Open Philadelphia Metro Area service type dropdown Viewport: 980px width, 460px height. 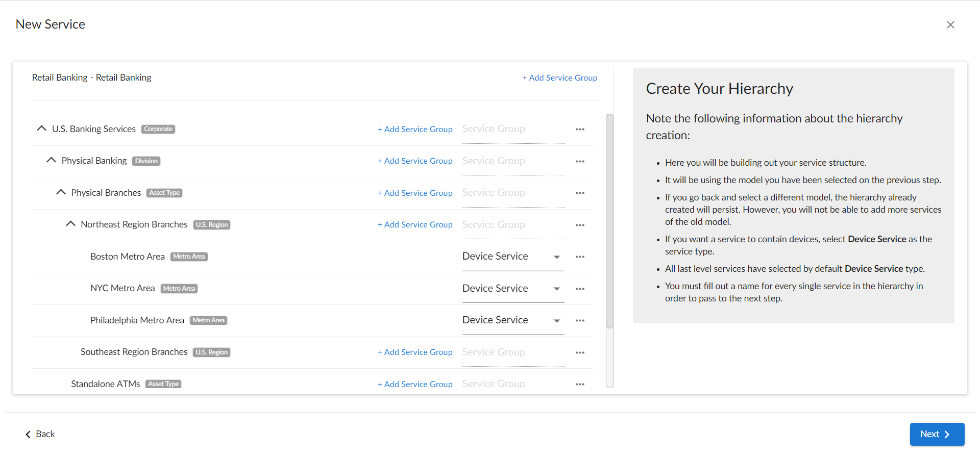pos(512,320)
